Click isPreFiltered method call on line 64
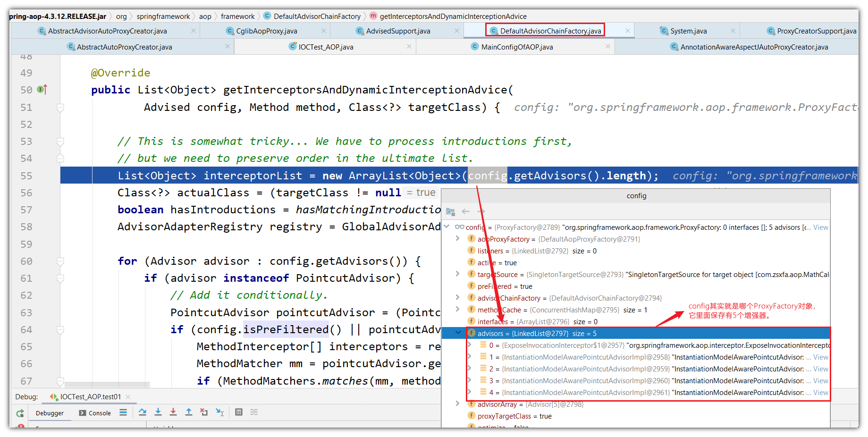Screen dimensions: 868x437 click(286, 329)
